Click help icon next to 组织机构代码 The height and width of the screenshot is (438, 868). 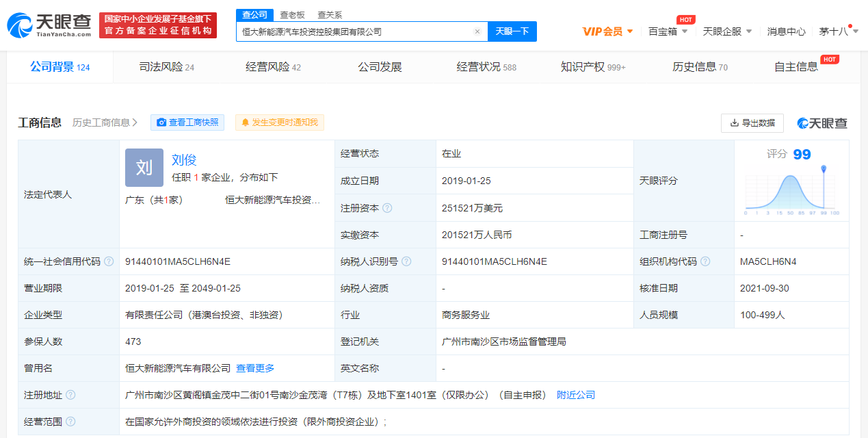click(705, 261)
